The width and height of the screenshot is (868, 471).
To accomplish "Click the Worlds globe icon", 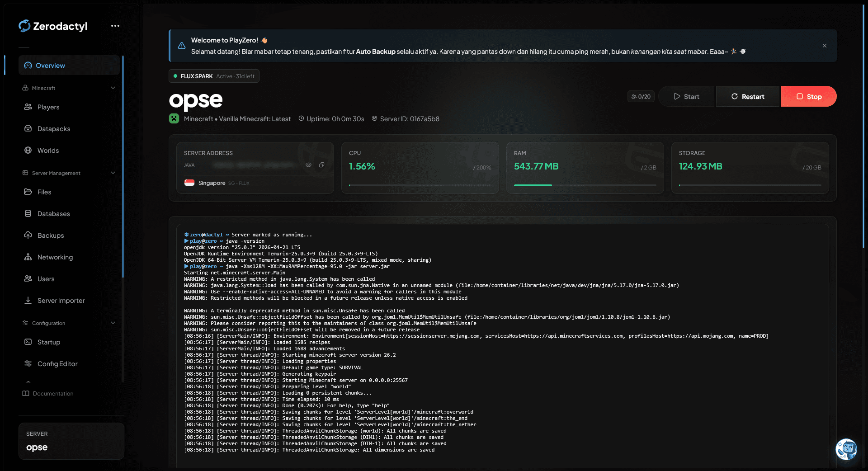I will point(28,150).
